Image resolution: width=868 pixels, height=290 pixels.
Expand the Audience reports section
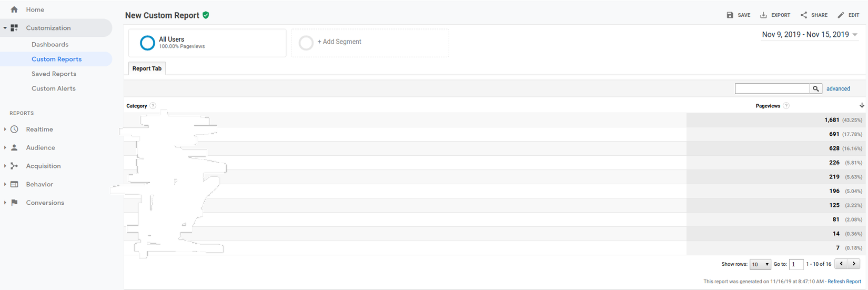(x=5, y=148)
